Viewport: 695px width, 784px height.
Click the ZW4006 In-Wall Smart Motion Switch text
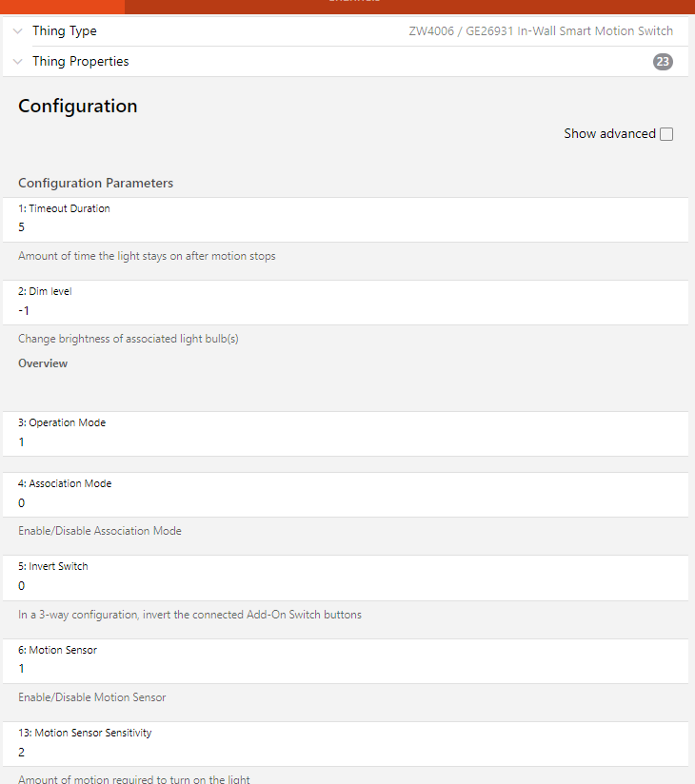click(541, 31)
